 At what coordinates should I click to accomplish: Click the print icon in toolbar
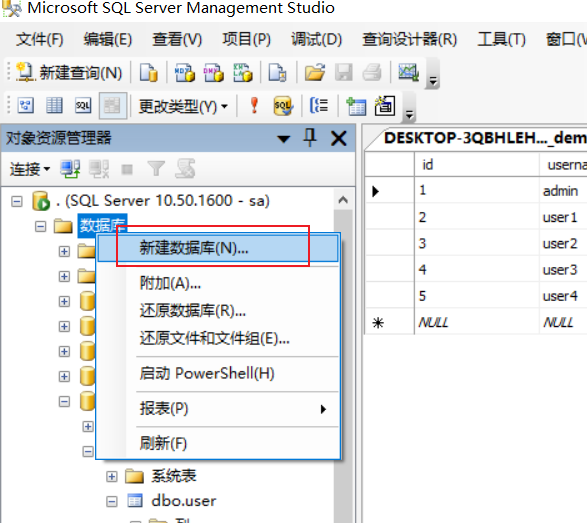372,72
